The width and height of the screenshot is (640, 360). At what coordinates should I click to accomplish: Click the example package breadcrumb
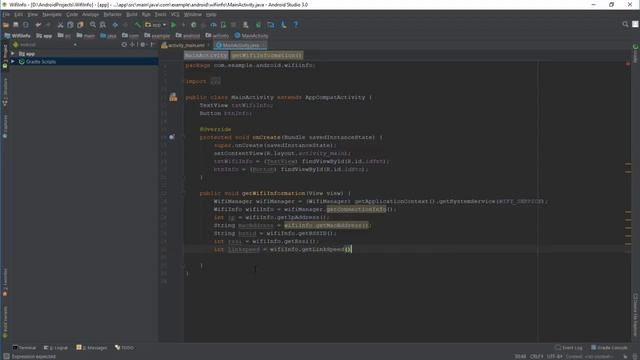coord(157,36)
